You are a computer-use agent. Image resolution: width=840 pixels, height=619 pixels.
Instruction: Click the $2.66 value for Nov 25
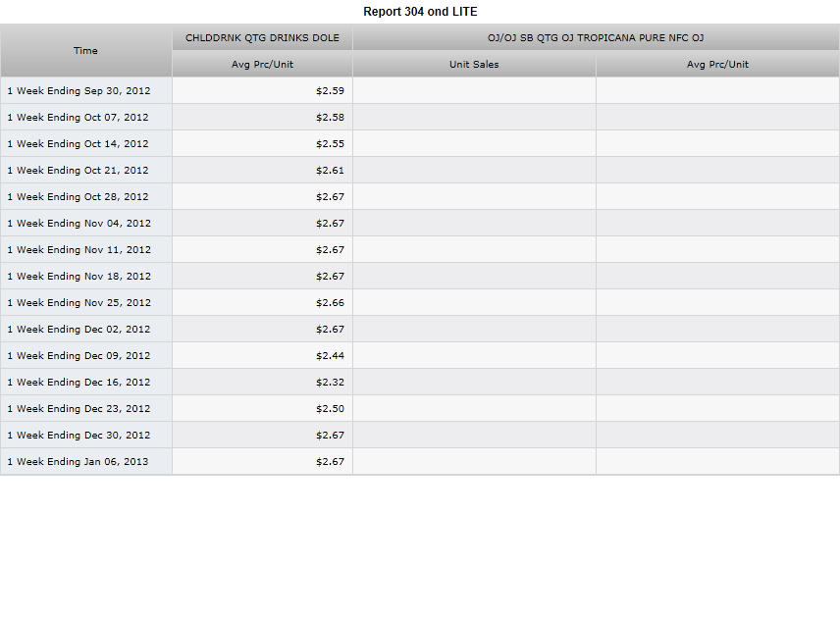(x=330, y=302)
